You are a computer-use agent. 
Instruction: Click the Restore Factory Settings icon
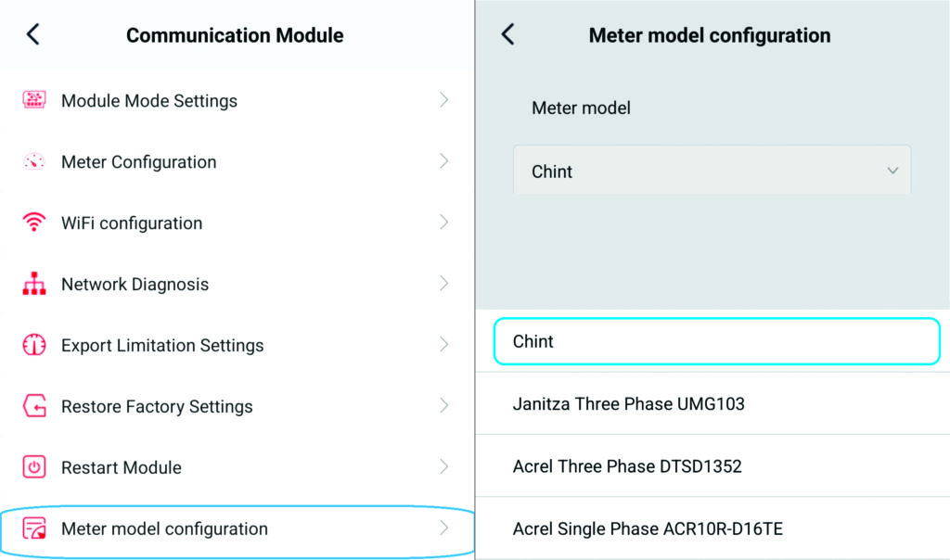tap(34, 406)
